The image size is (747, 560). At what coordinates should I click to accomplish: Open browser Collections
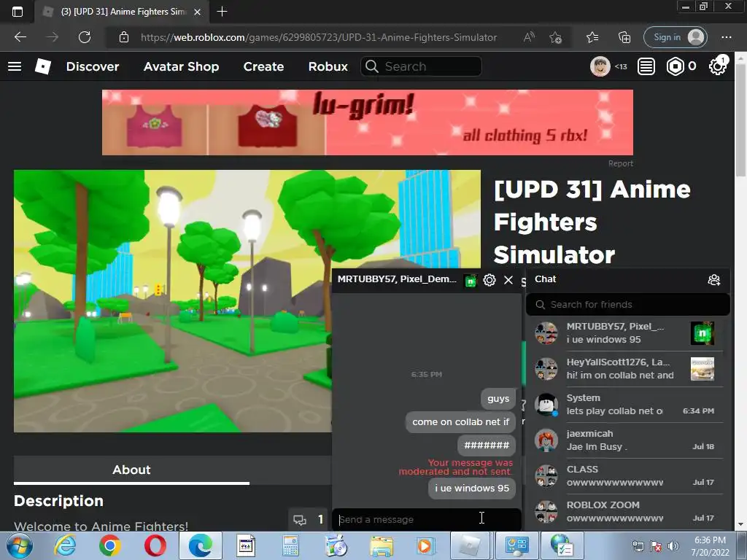coord(624,37)
